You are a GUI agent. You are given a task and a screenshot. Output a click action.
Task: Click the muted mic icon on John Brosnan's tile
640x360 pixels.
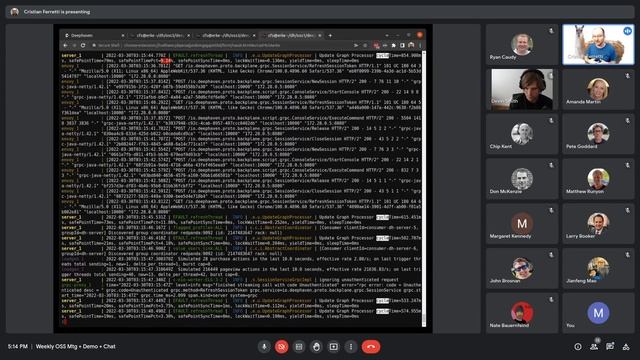tap(551, 255)
